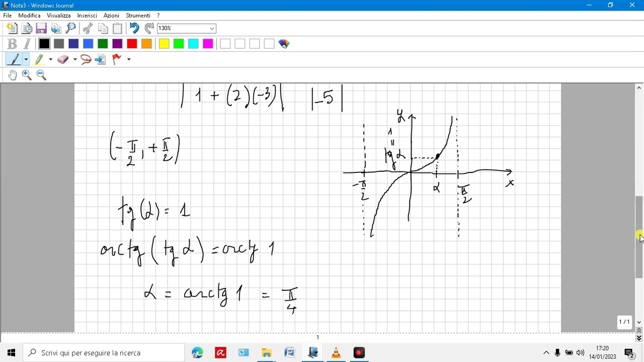The width and height of the screenshot is (644, 362).
Task: Open the ? help menu
Action: click(158, 16)
